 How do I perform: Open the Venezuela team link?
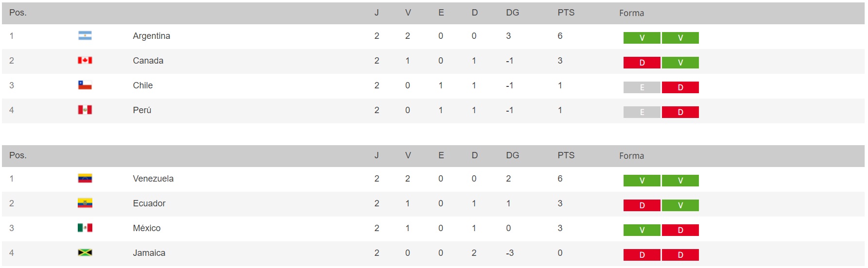[153, 179]
